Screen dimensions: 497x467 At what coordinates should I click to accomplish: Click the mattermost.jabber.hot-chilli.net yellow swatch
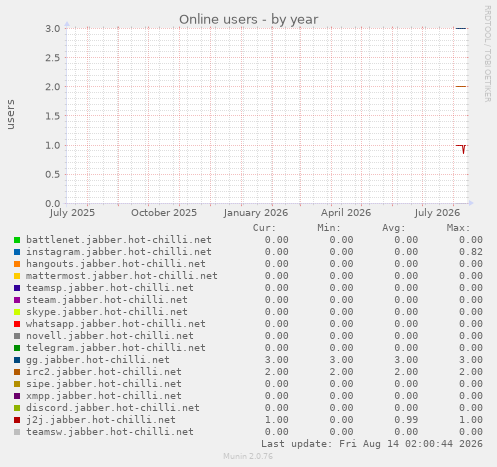click(17, 276)
